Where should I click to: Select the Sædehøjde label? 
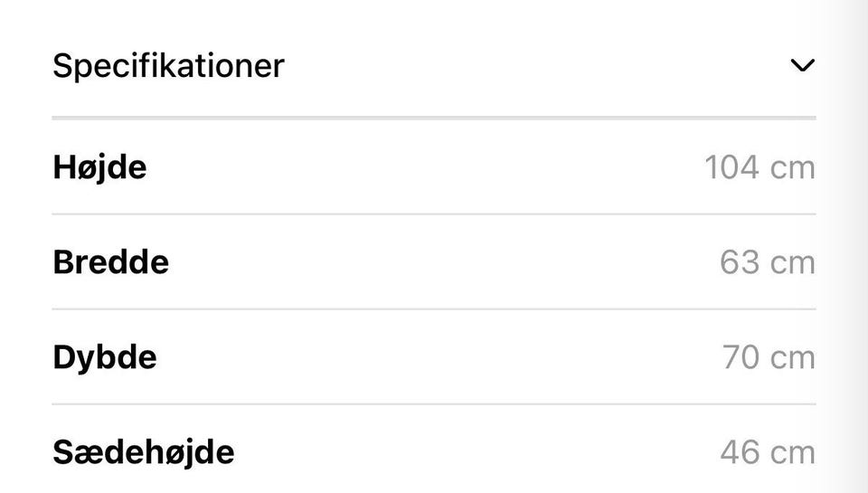tap(144, 452)
